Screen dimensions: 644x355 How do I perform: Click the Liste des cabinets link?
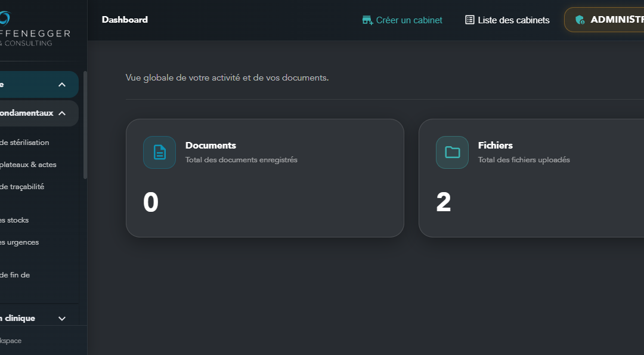click(507, 20)
